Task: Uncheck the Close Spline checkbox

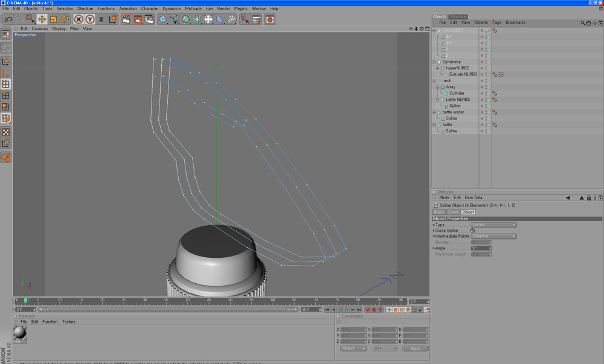Action: tap(473, 231)
